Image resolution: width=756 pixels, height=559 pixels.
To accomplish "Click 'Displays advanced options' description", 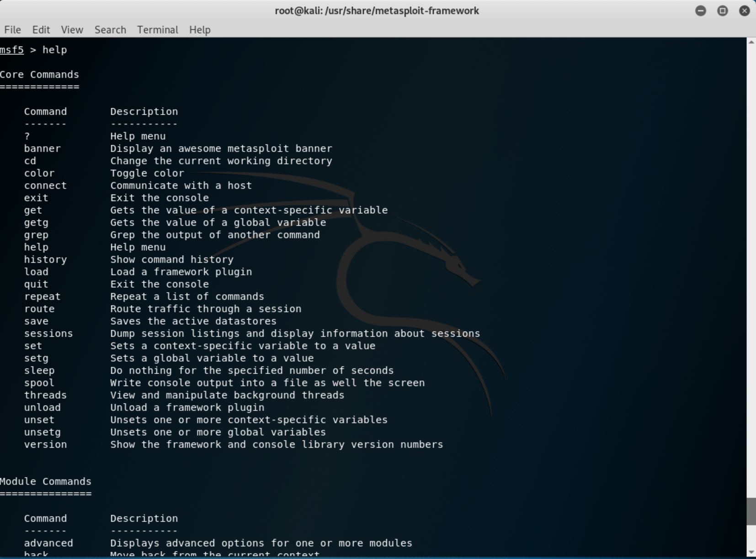I will pos(261,543).
